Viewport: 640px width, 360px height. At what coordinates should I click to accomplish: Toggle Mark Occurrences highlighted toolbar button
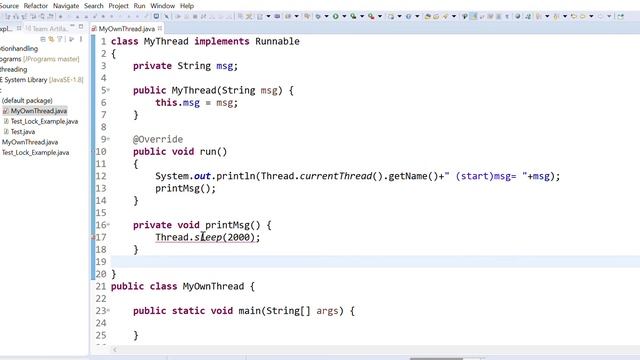(473, 16)
